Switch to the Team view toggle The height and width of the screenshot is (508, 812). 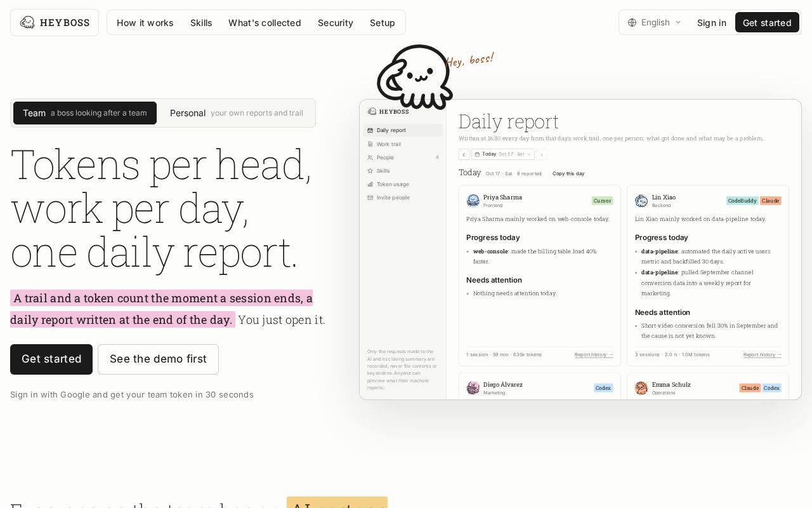85,113
